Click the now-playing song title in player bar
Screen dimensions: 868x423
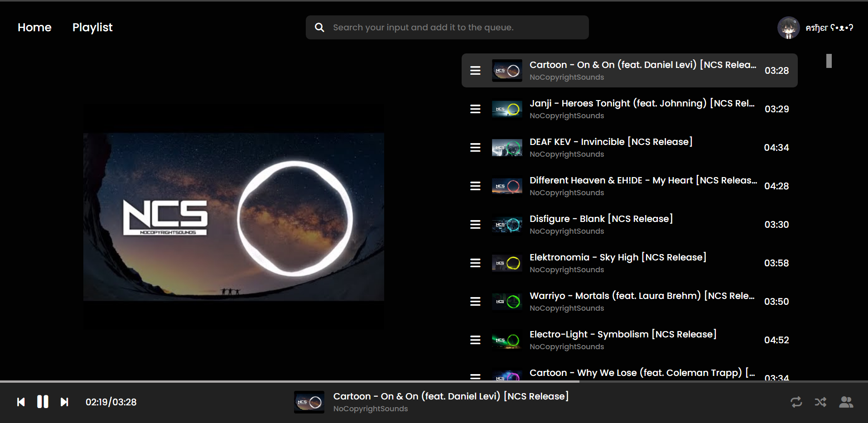point(451,397)
